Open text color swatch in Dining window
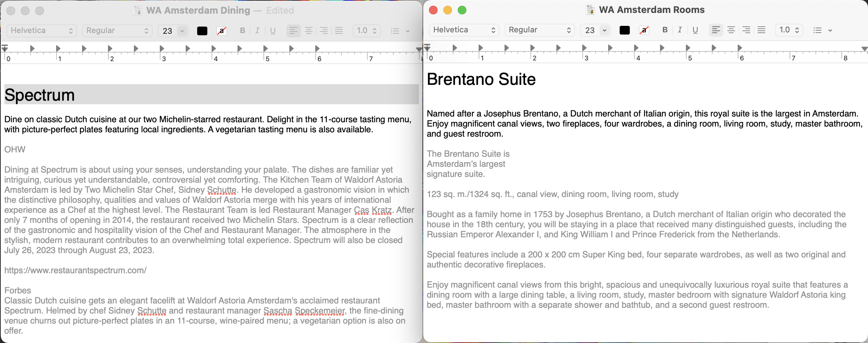Viewport: 868px width, 343px height. tap(202, 31)
